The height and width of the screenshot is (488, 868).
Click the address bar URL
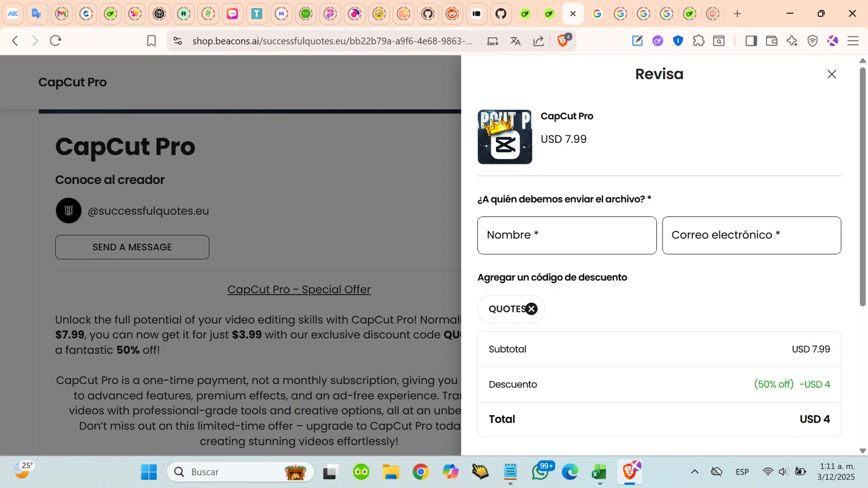[332, 41]
